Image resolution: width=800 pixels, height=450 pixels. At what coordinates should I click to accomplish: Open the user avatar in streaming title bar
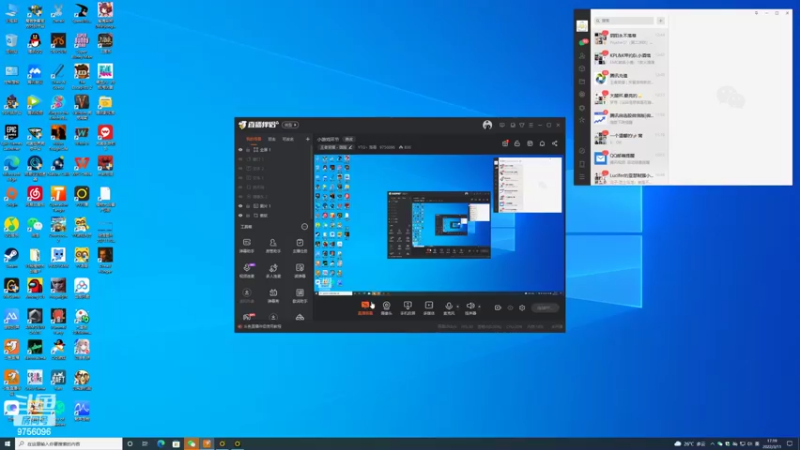[487, 125]
